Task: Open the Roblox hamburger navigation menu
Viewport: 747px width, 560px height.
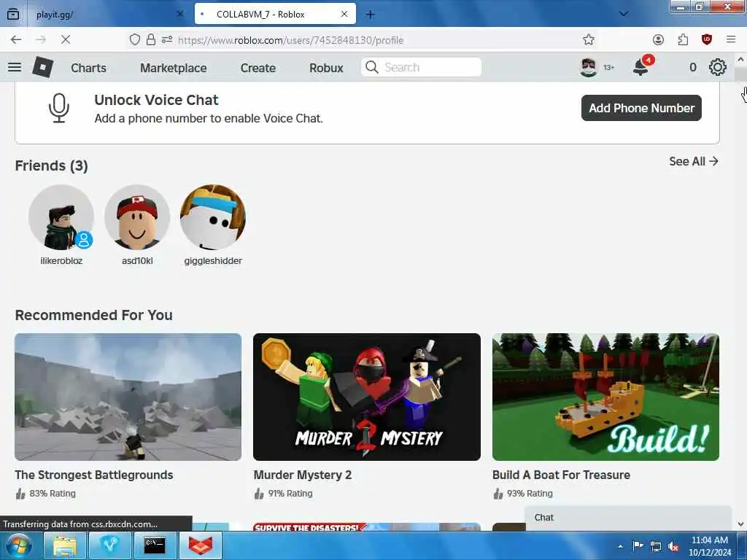Action: point(15,67)
